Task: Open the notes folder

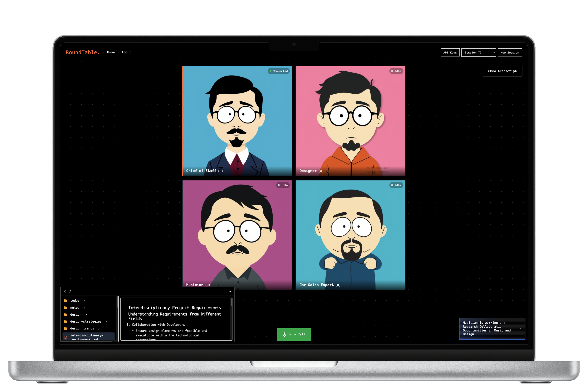Action: click(x=75, y=308)
